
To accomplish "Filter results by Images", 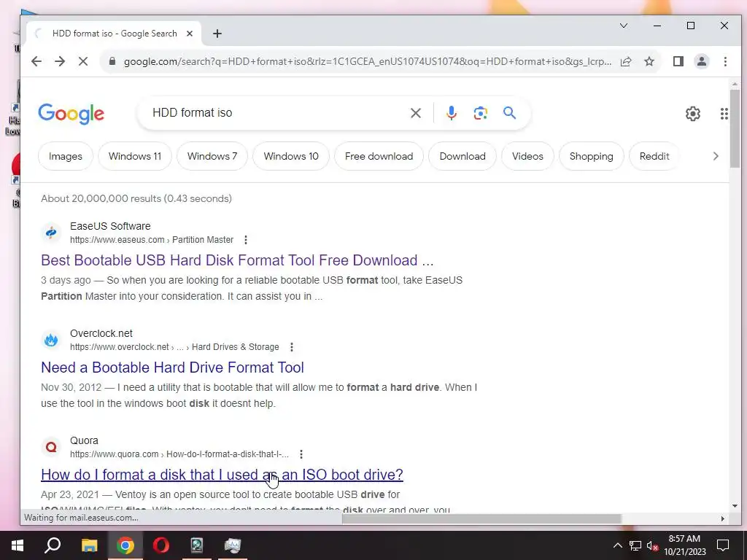I will (65, 156).
